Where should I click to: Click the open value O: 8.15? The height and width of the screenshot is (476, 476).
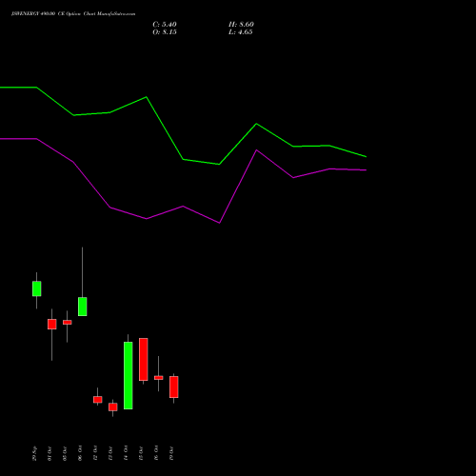[x=165, y=32]
